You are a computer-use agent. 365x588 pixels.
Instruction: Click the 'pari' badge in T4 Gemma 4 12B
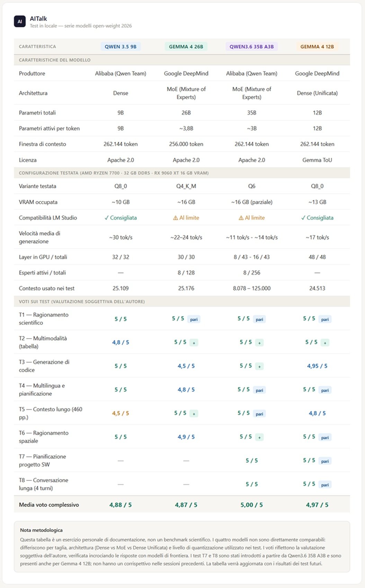click(x=325, y=390)
